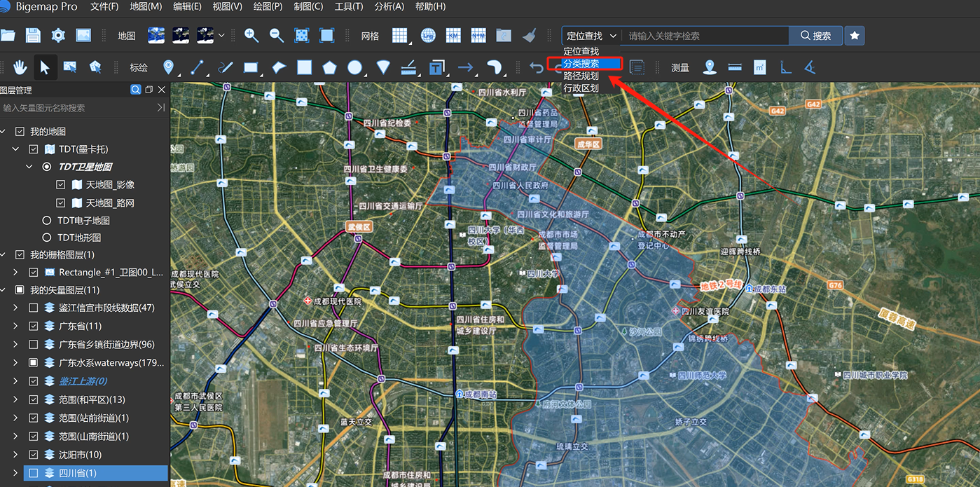This screenshot has height=487, width=980.
Task: Select TDT卫星地图 radio button
Action: coord(47,167)
